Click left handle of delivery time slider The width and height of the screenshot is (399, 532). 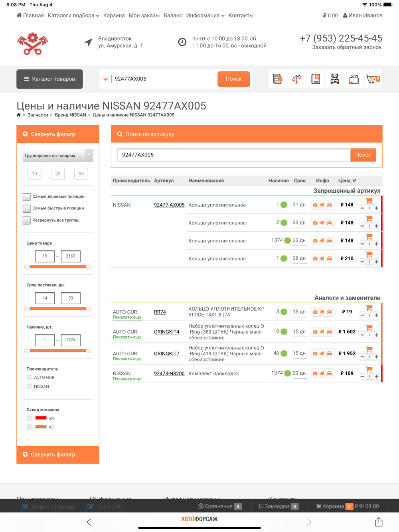pyautogui.click(x=27, y=308)
